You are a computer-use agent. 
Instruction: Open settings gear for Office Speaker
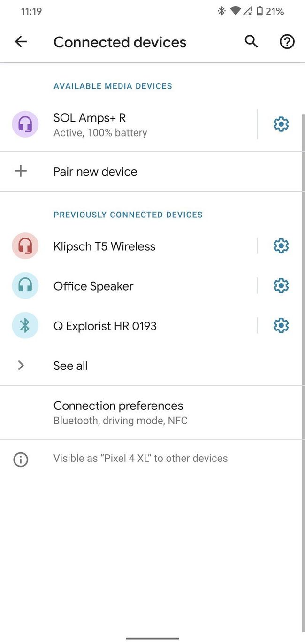coord(281,285)
